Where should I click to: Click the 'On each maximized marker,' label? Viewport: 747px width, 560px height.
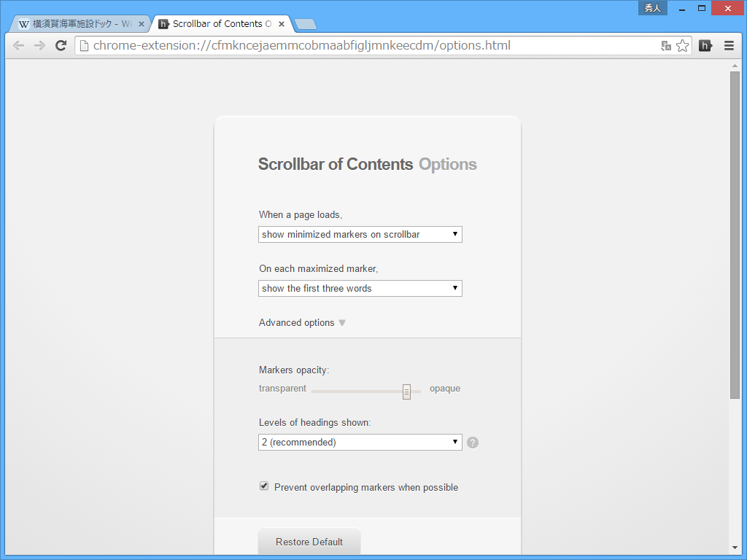click(x=319, y=268)
